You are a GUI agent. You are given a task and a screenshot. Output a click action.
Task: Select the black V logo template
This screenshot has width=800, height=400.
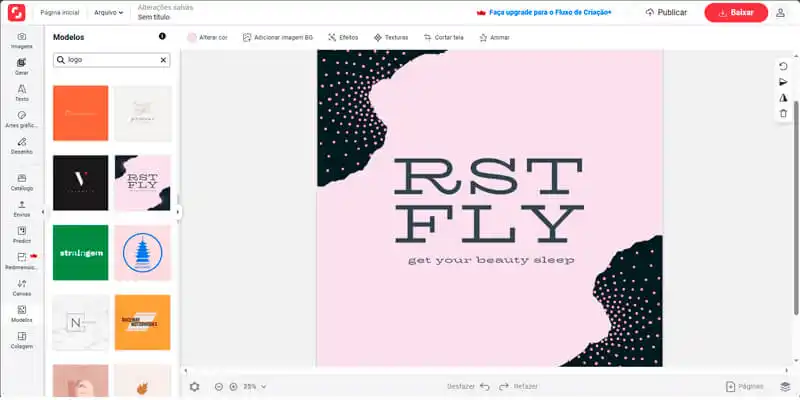pos(81,183)
